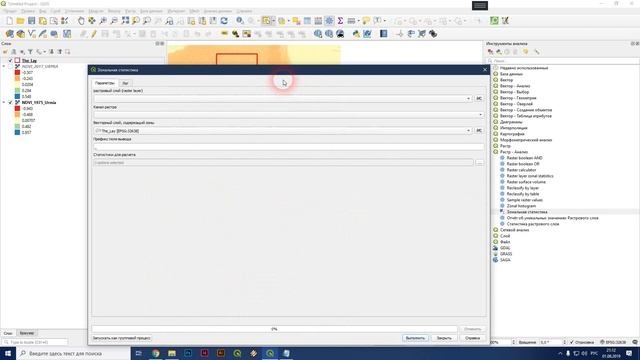640x360 pixels.
Task: Toggle editing with the pencil icon
Action: pos(94,34)
